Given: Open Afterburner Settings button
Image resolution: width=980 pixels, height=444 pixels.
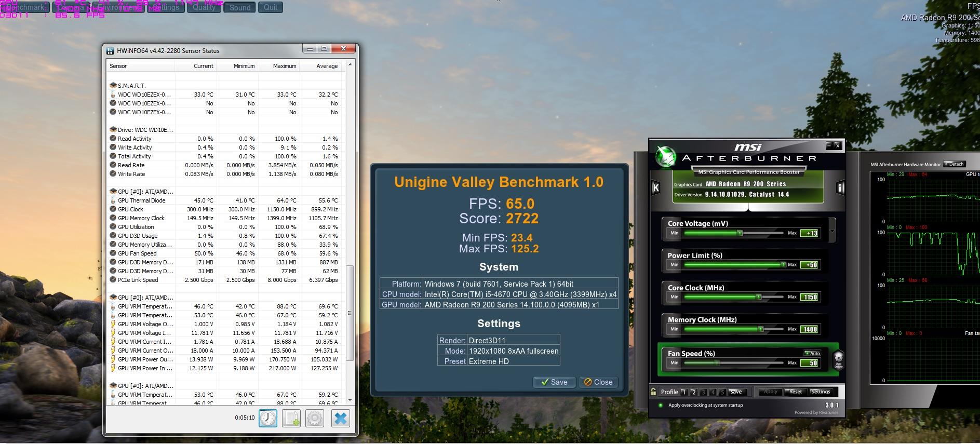Looking at the screenshot, I should point(821,392).
